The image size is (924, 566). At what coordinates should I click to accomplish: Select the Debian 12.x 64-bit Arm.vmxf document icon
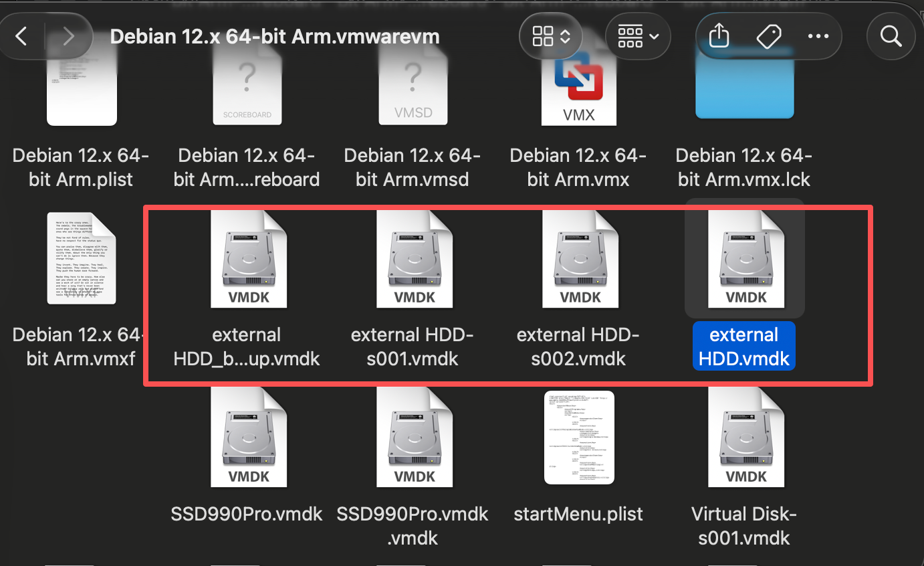[82, 258]
